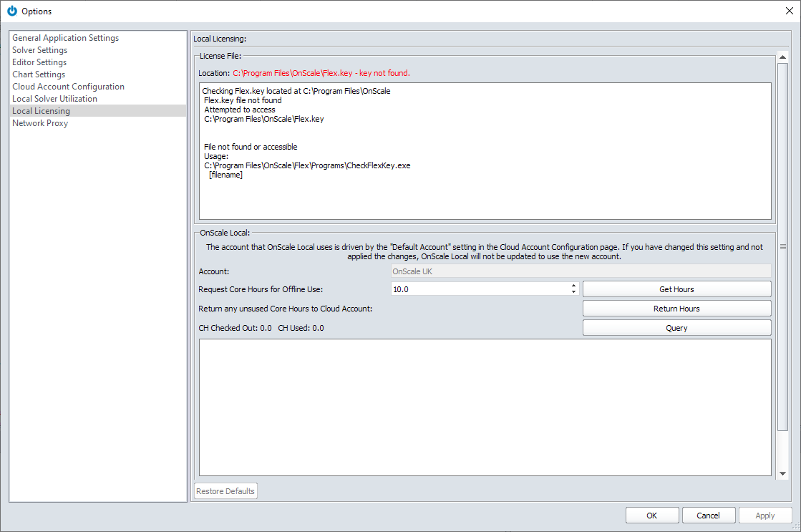Screen dimensions: 801x532
Task: Click the 'Local Licensing:' header label
Action: pos(220,39)
